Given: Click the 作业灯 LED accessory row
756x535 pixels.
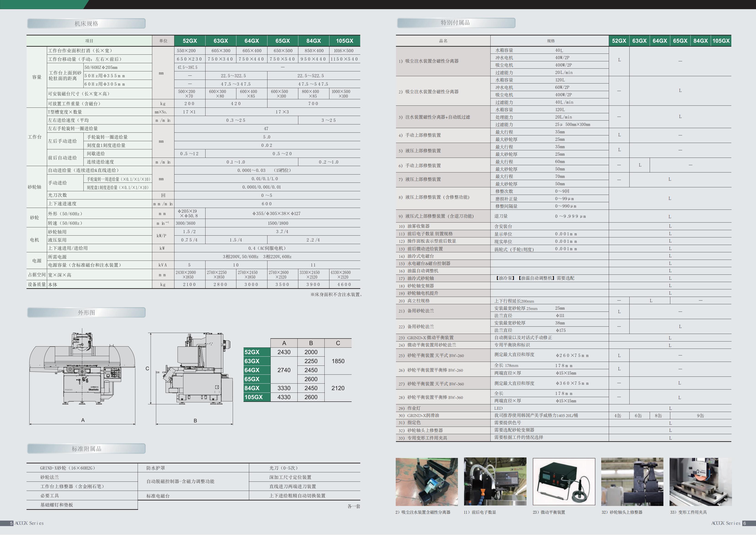Looking at the screenshot, I should point(414,408).
